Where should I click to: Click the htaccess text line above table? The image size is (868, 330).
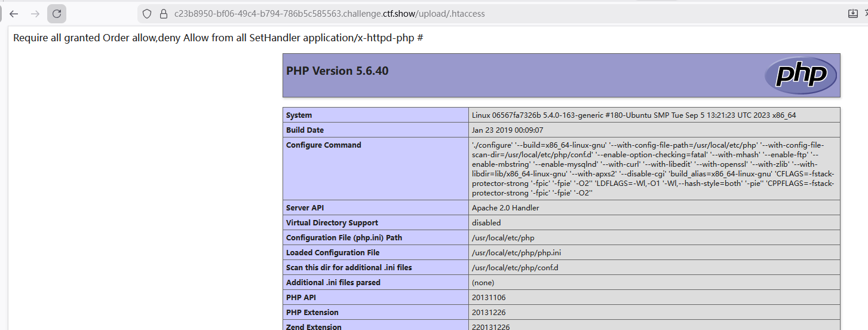[x=218, y=38]
